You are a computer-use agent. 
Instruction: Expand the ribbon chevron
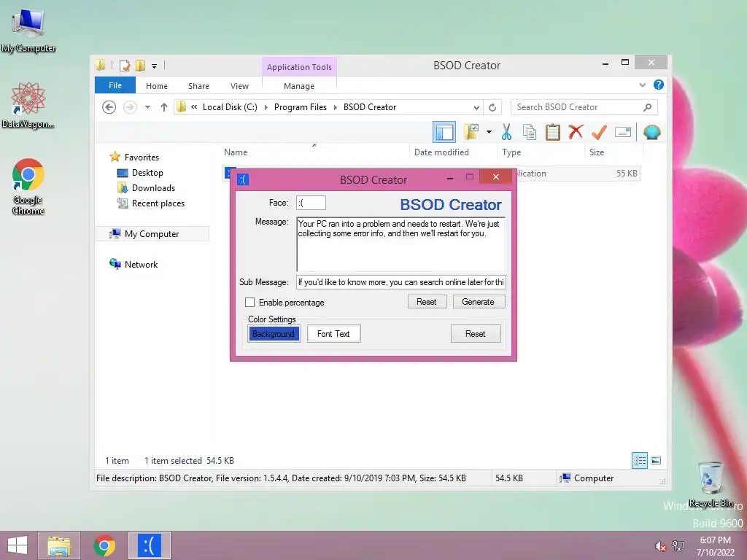tap(642, 85)
